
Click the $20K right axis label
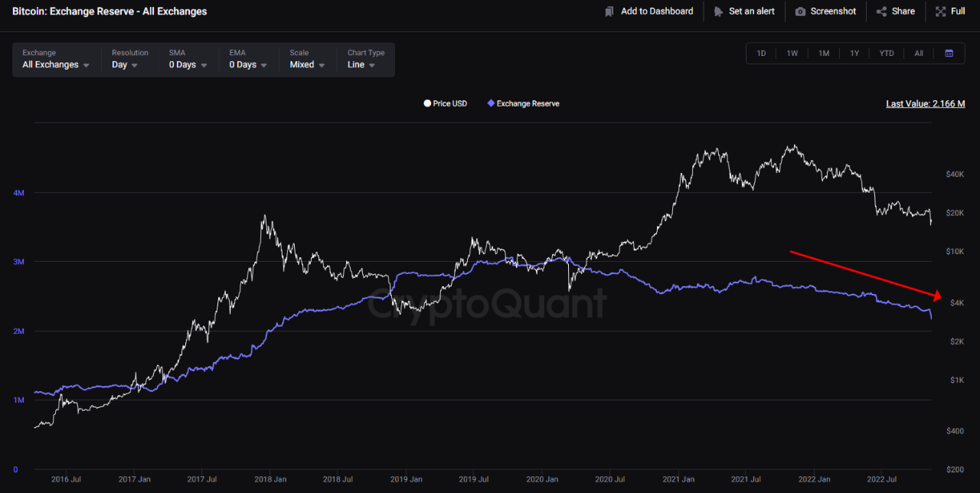point(955,213)
